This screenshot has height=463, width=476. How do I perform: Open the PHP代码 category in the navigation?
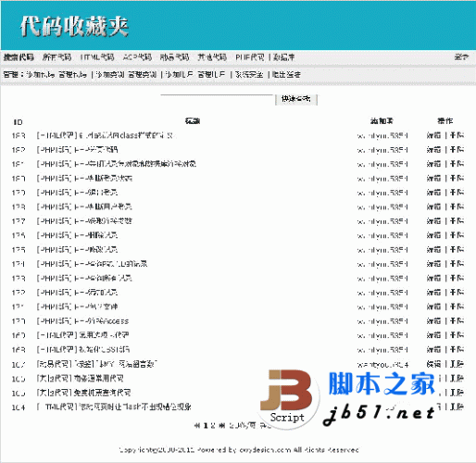click(x=250, y=57)
